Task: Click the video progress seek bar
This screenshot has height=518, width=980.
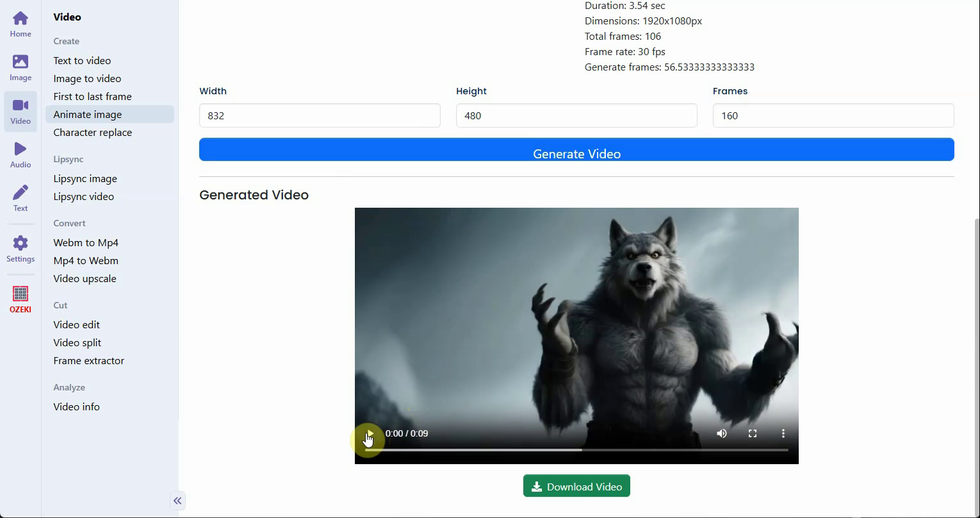Action: click(576, 450)
